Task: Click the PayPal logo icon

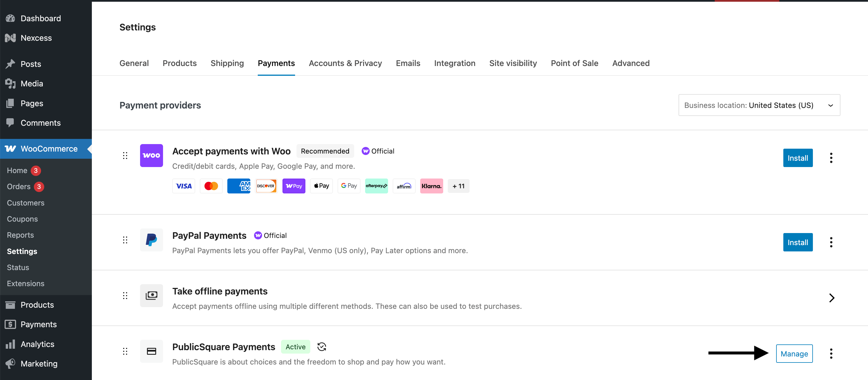Action: (x=151, y=240)
